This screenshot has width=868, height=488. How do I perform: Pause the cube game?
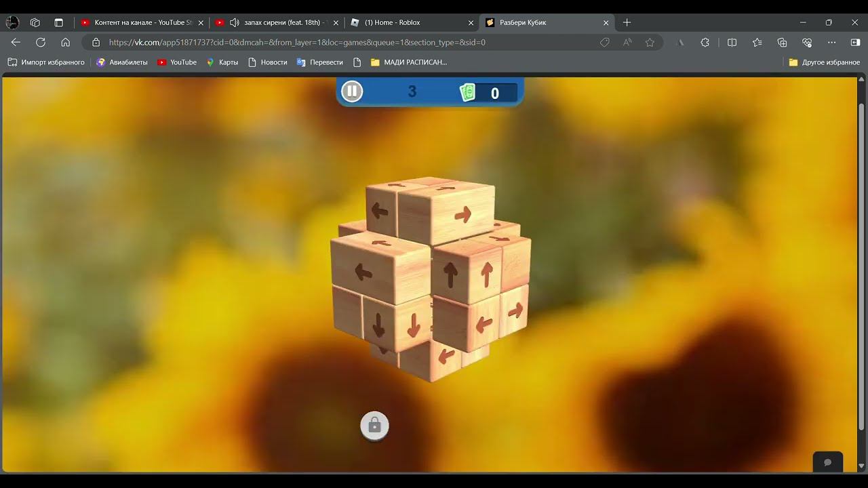pos(352,91)
